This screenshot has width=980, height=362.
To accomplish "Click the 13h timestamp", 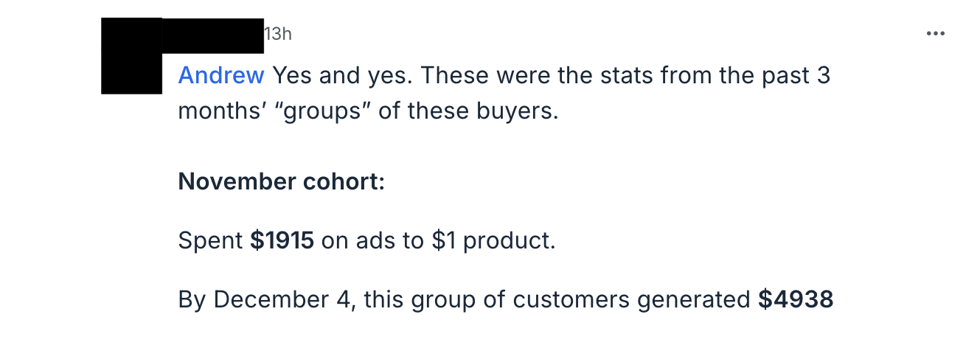I will pyautogui.click(x=278, y=33).
